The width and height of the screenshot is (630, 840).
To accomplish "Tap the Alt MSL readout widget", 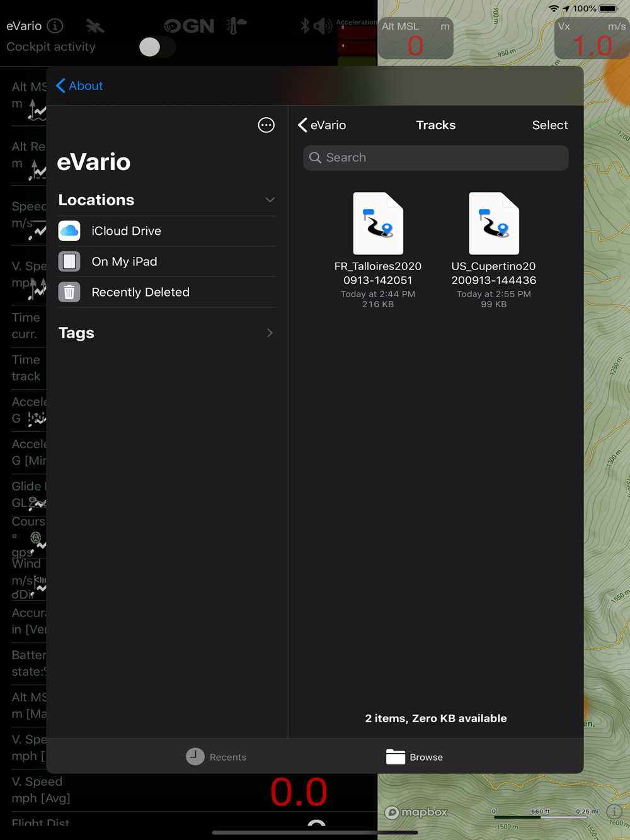I will coord(416,38).
